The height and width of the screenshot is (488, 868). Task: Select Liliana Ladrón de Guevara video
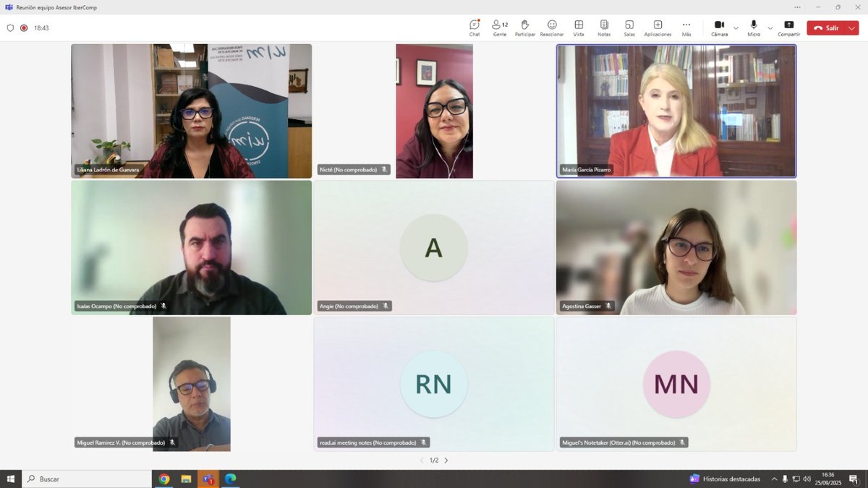click(x=192, y=111)
